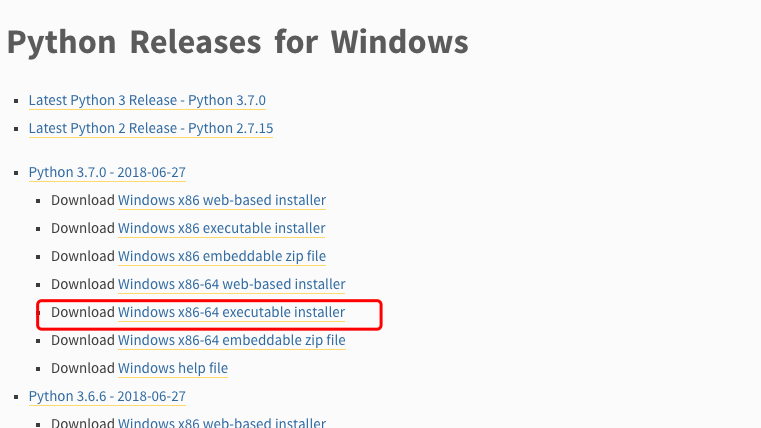Open the Latest Python 2 Release - Python 2.7.15 link
This screenshot has width=761, height=428.
pos(151,129)
